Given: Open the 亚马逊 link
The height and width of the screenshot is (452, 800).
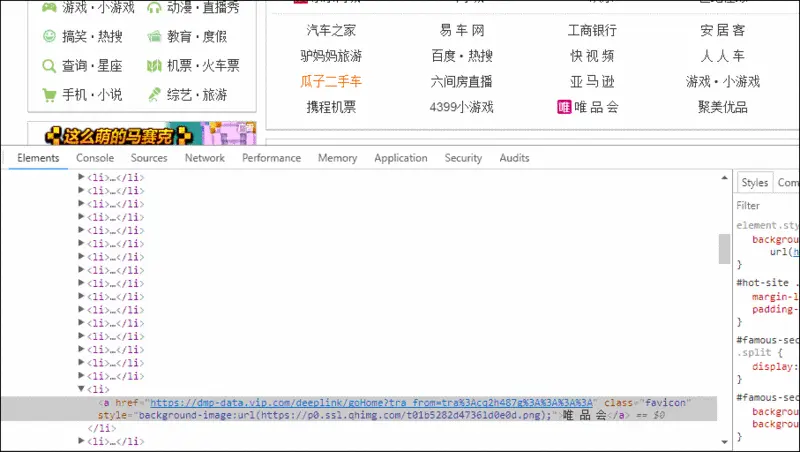Looking at the screenshot, I should tap(592, 82).
